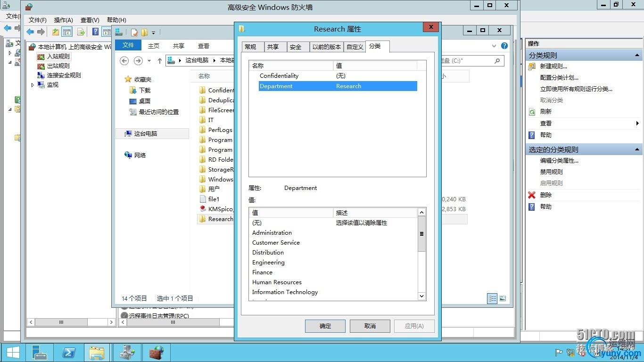Click the up-one-level folder icon in the firewall toolbar
Image resolution: width=644 pixels, height=362 pixels.
pyautogui.click(x=56, y=32)
